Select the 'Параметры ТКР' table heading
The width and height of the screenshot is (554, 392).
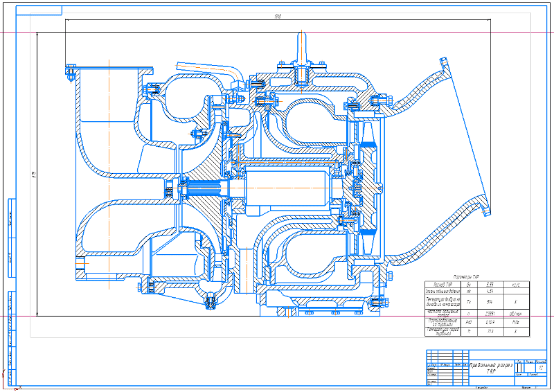coord(466,277)
